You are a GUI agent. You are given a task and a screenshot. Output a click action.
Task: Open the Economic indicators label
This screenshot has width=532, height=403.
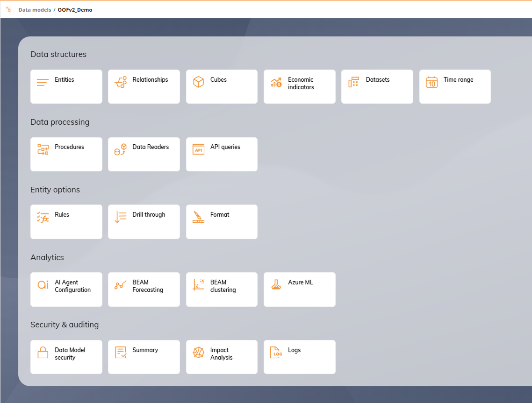click(301, 84)
